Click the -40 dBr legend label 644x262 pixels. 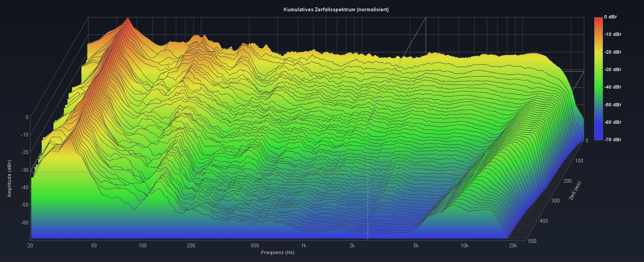[613, 87]
